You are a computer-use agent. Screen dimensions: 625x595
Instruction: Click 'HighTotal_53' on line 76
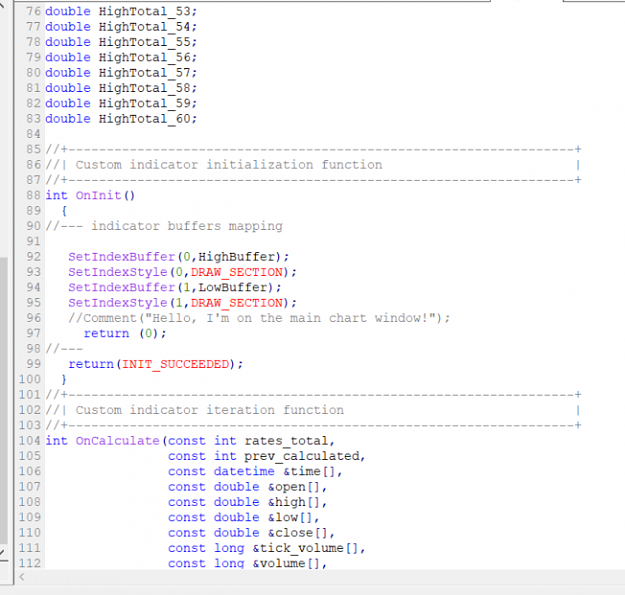tap(145, 11)
